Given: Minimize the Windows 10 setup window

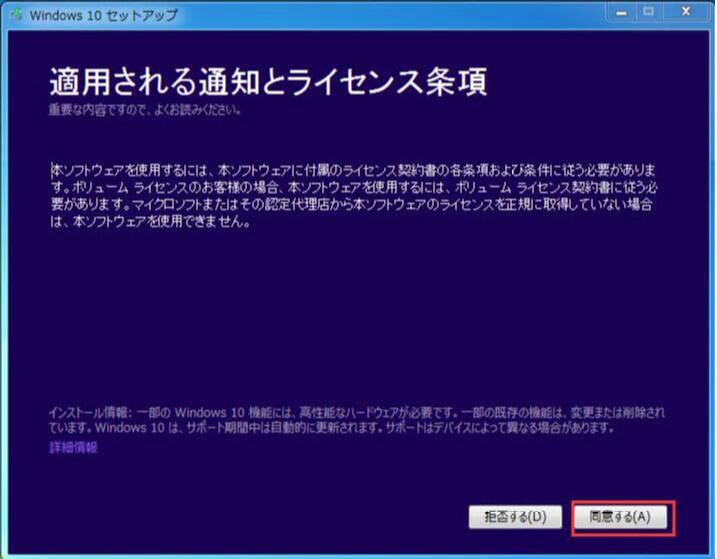Looking at the screenshot, I should click(621, 12).
